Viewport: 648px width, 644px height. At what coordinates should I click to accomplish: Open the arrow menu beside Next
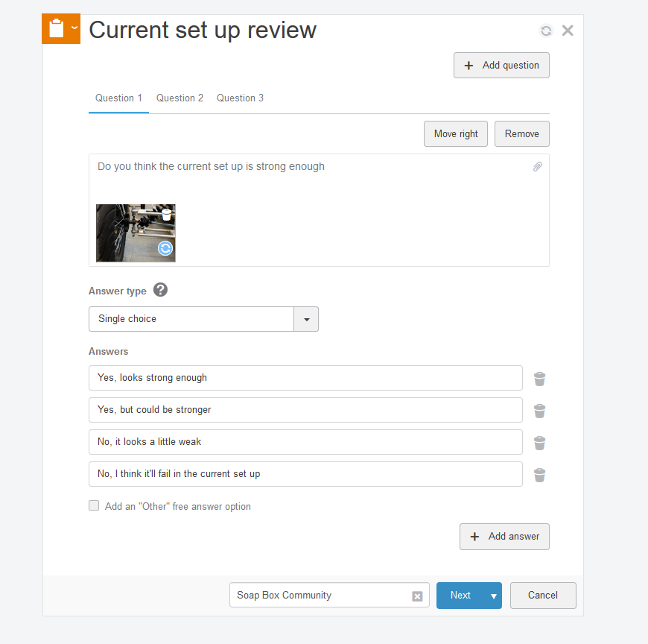pos(493,596)
